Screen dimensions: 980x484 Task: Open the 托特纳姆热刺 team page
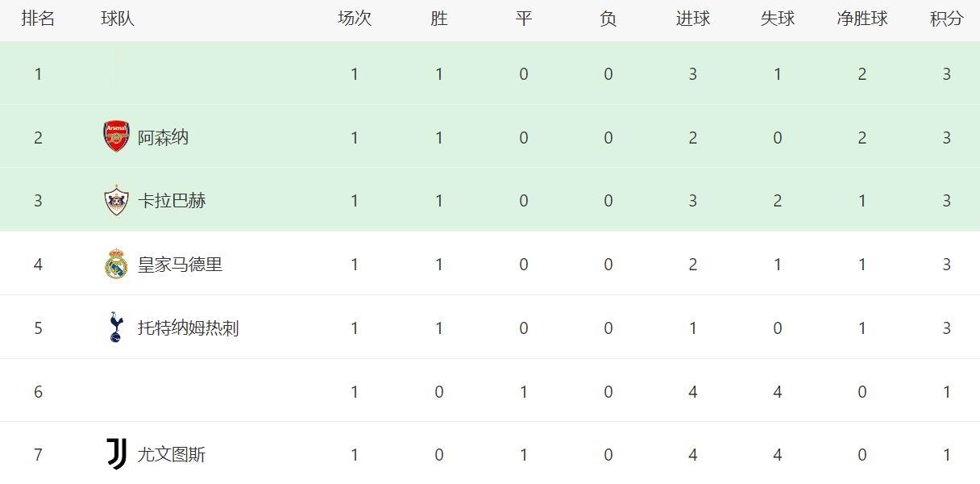[188, 328]
